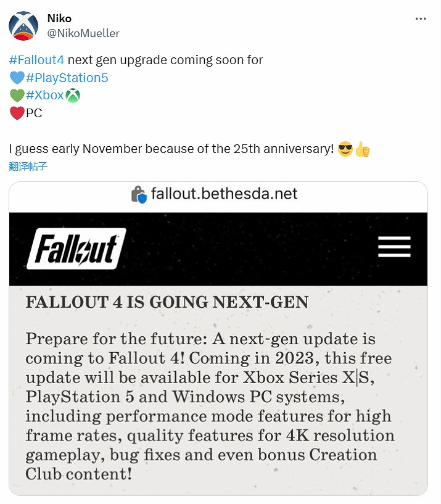Click the red heart next to PC
Image resolution: width=441 pixels, height=504 pixels.
click(x=17, y=114)
